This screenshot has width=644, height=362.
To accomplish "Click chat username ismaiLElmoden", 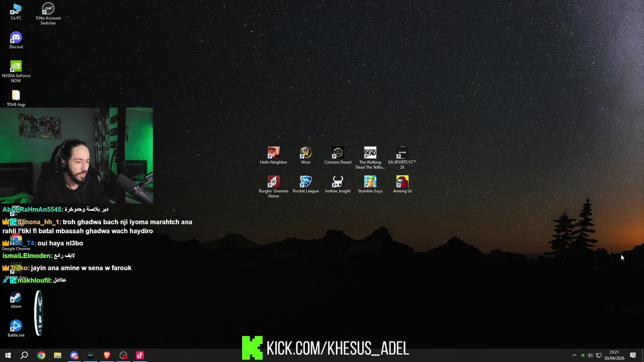I will pyautogui.click(x=27, y=256).
